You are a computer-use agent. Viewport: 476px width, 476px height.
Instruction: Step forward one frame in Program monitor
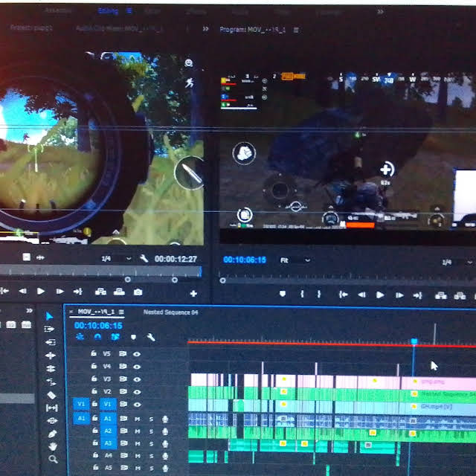[399, 295]
